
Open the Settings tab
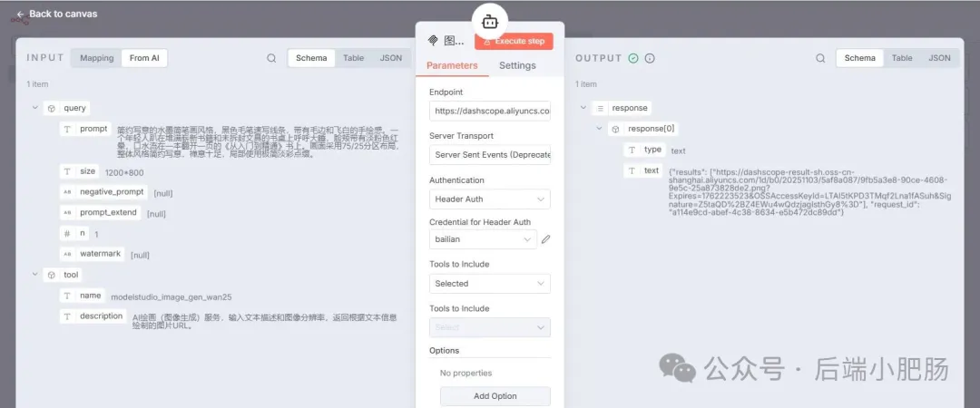(517, 65)
